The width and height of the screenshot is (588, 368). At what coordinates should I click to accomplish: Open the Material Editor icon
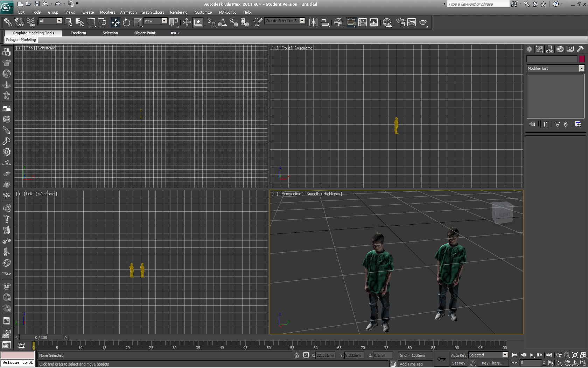pyautogui.click(x=387, y=22)
